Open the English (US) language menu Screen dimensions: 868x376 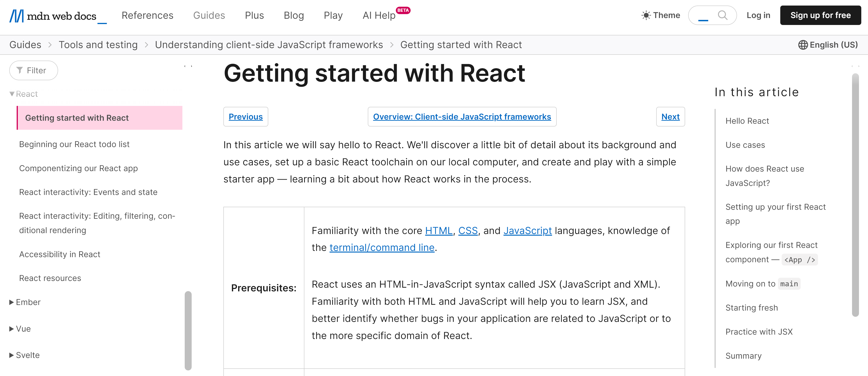click(x=828, y=45)
